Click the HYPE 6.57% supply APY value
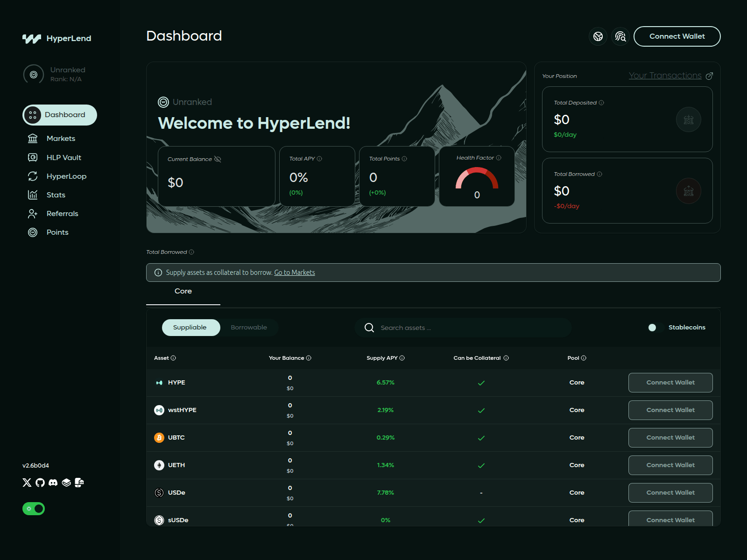 click(x=386, y=383)
